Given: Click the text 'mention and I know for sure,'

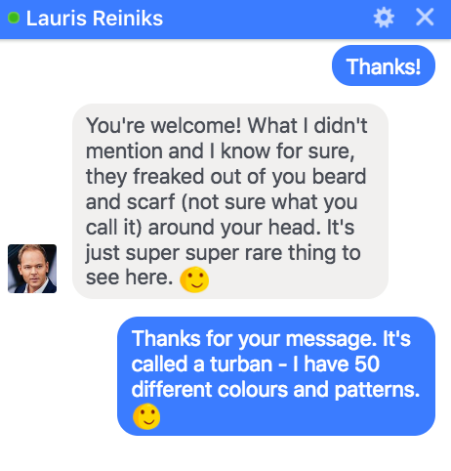Looking at the screenshot, I should click(220, 152).
